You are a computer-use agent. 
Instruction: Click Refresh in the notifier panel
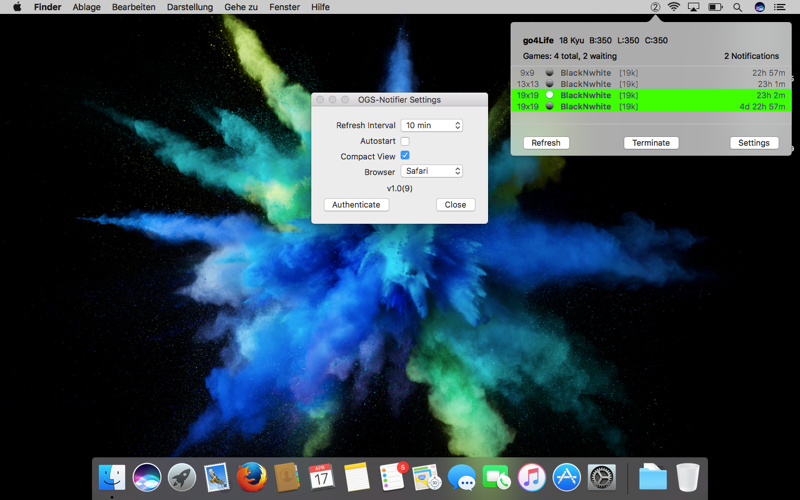tap(546, 143)
